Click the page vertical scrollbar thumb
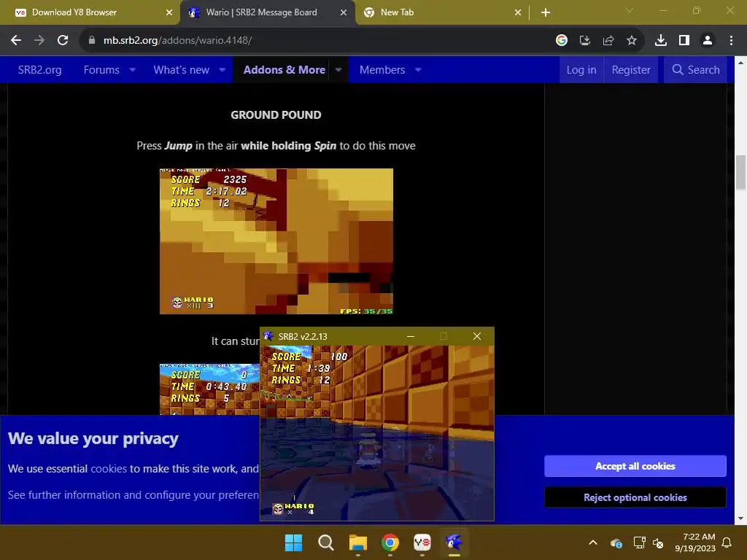747x560 pixels. (741, 172)
